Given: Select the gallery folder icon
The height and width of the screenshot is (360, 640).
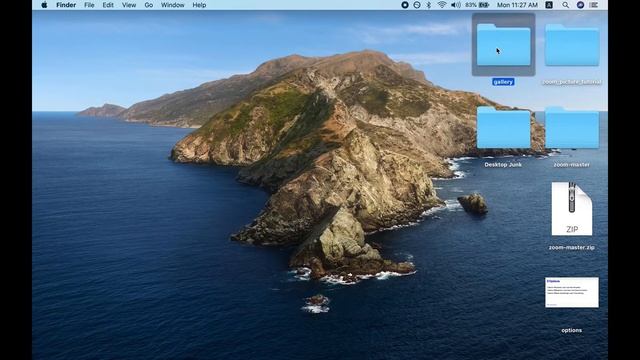Looking at the screenshot, I should [x=503, y=44].
